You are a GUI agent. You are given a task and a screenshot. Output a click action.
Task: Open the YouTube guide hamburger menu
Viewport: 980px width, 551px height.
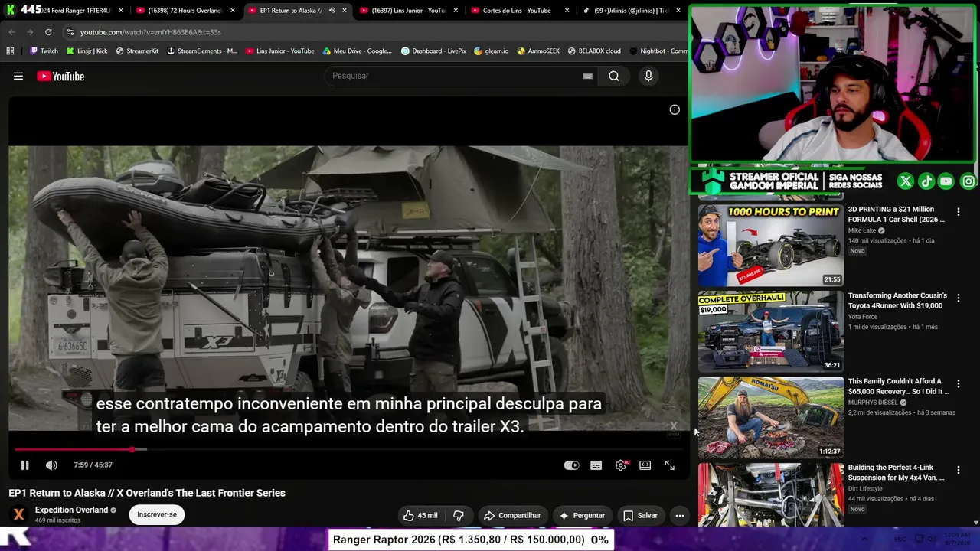18,76
